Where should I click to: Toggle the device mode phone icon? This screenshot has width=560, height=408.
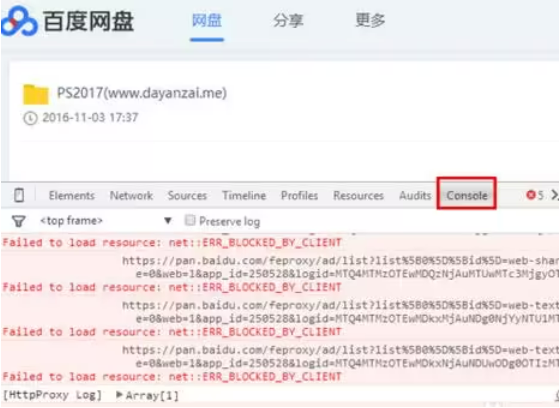19,195
